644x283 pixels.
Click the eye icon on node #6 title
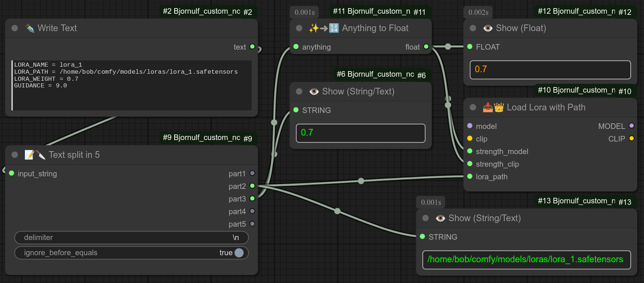pos(314,91)
